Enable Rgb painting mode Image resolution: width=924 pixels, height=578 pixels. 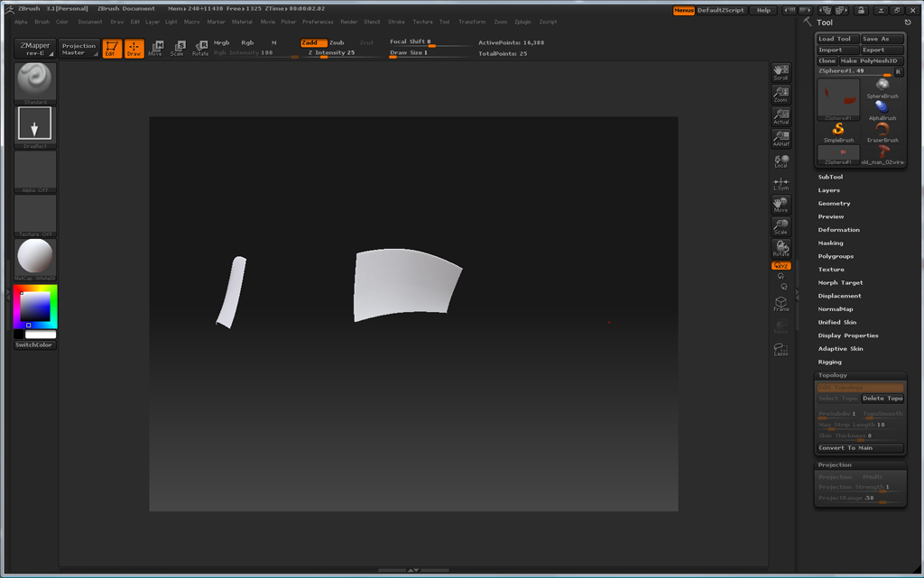pos(247,42)
